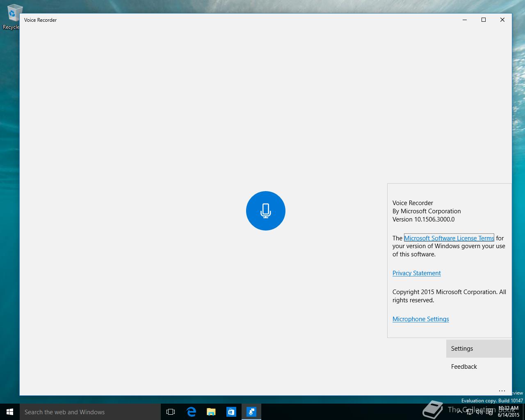Open the Store app from the taskbar
The image size is (525, 420).
pos(231,412)
